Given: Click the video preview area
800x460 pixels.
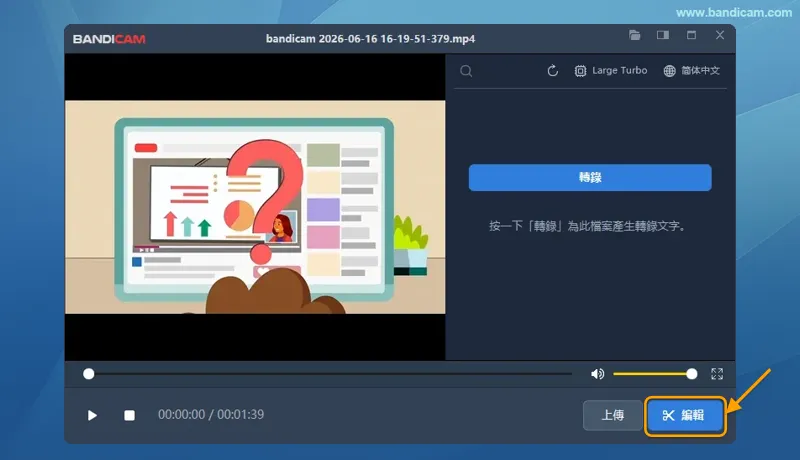Looking at the screenshot, I should (x=255, y=207).
